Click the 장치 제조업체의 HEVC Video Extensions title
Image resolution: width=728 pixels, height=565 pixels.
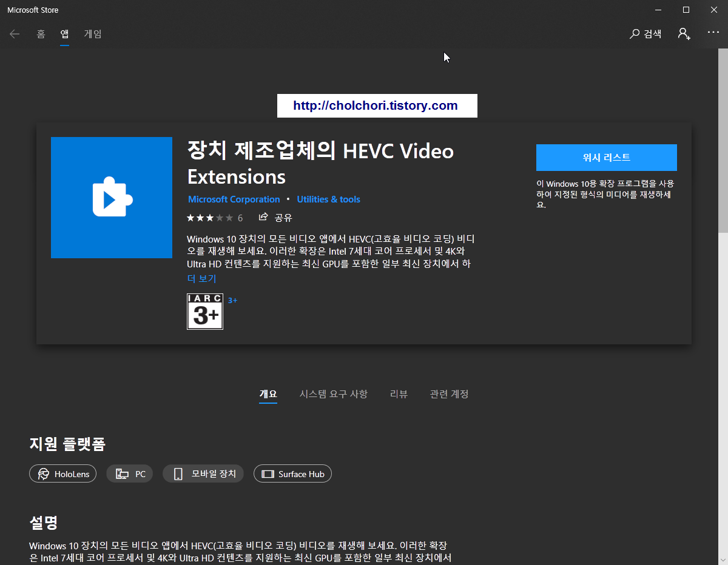coord(320,164)
